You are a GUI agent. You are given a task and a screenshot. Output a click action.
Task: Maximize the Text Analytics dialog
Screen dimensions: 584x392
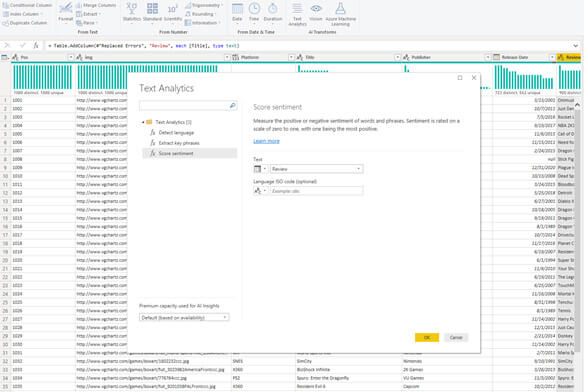[460, 78]
